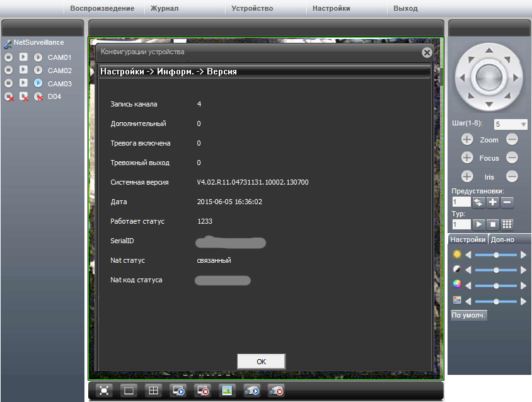The height and width of the screenshot is (402, 532).
Task: Move the PTZ camera up-left
Action: coord(471,59)
